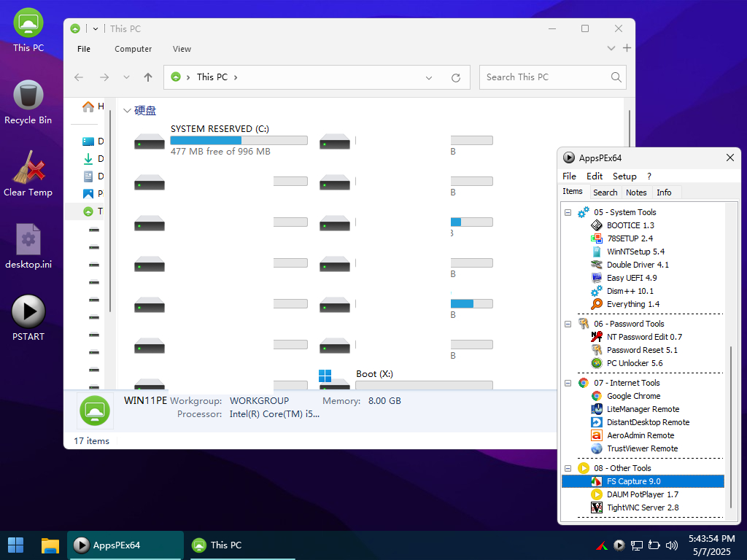Open PSTART desktop shortcut
Viewport: 747px width, 560px height.
[28, 318]
